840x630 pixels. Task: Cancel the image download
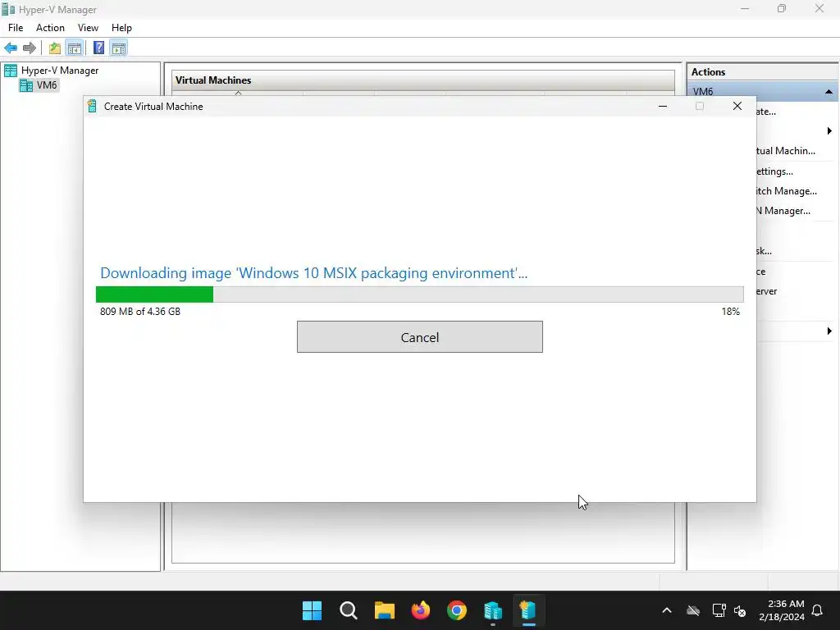(419, 337)
